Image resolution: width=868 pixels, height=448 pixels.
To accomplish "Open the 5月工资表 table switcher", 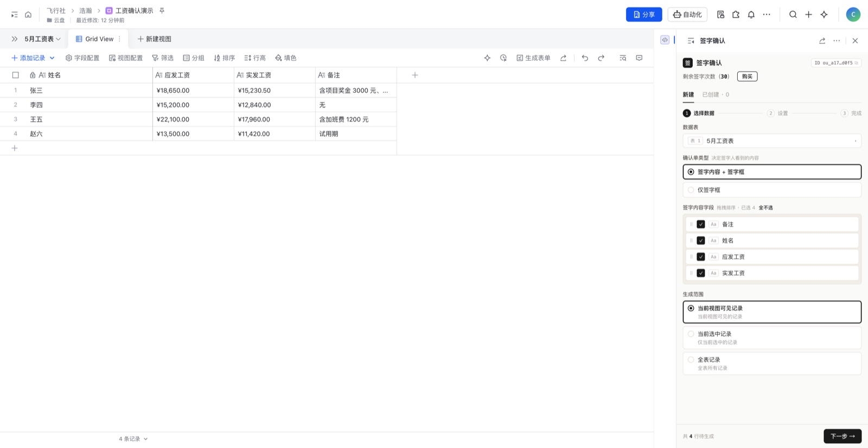I will point(42,39).
